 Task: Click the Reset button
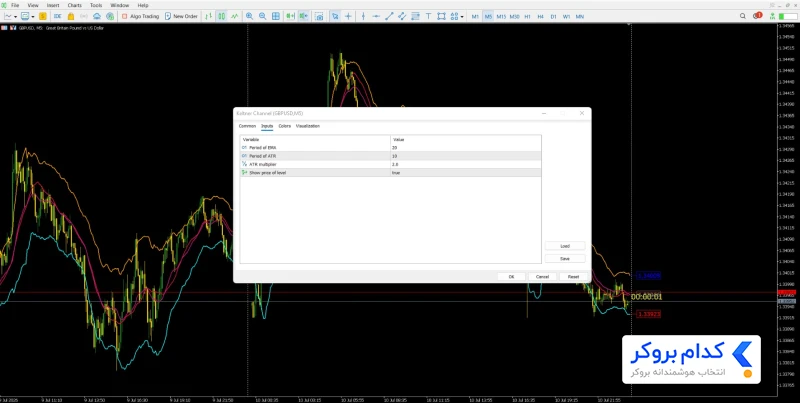(x=573, y=276)
